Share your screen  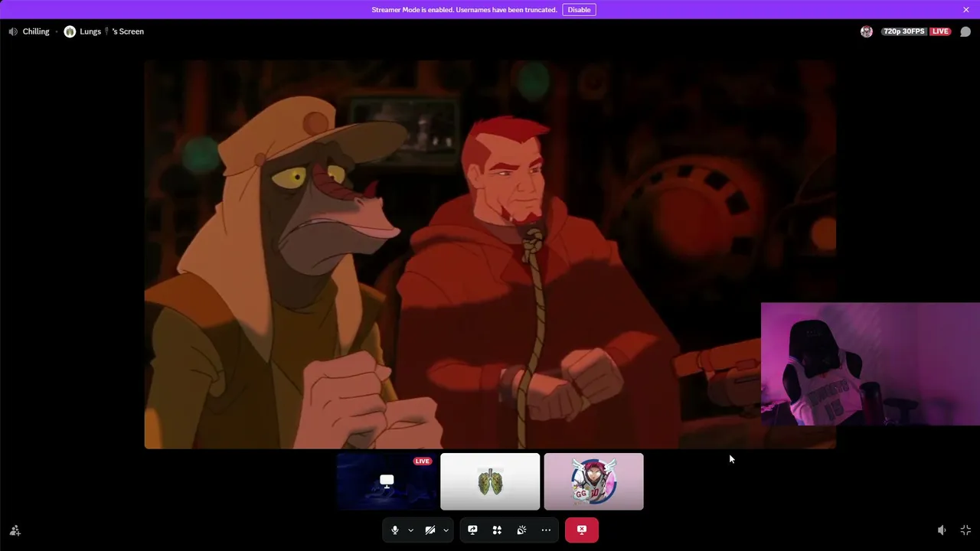click(x=472, y=530)
